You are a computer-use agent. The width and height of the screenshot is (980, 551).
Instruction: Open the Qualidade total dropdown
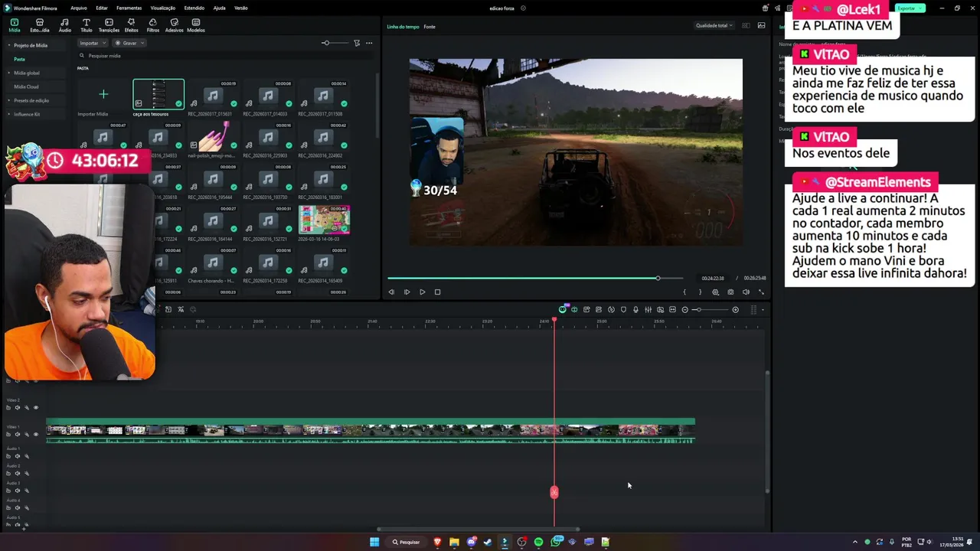tap(714, 25)
